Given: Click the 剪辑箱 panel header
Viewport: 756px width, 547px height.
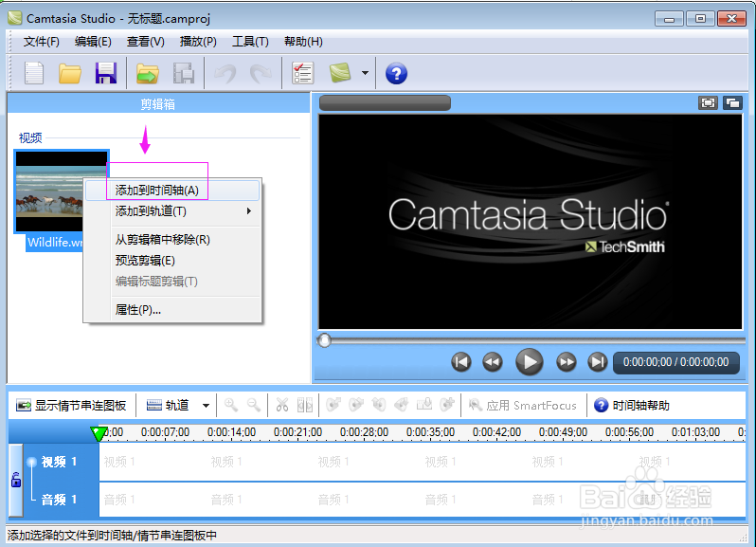Looking at the screenshot, I should 158,103.
